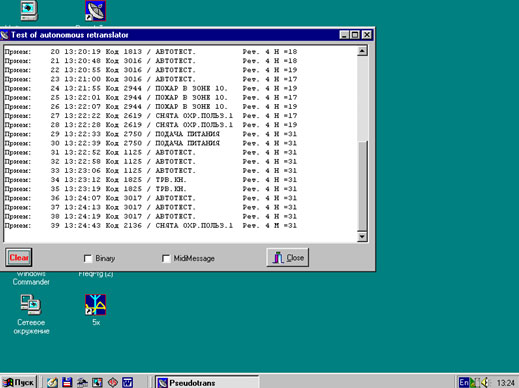
Task: Click the window title bar system icon
Action: (x=5, y=35)
